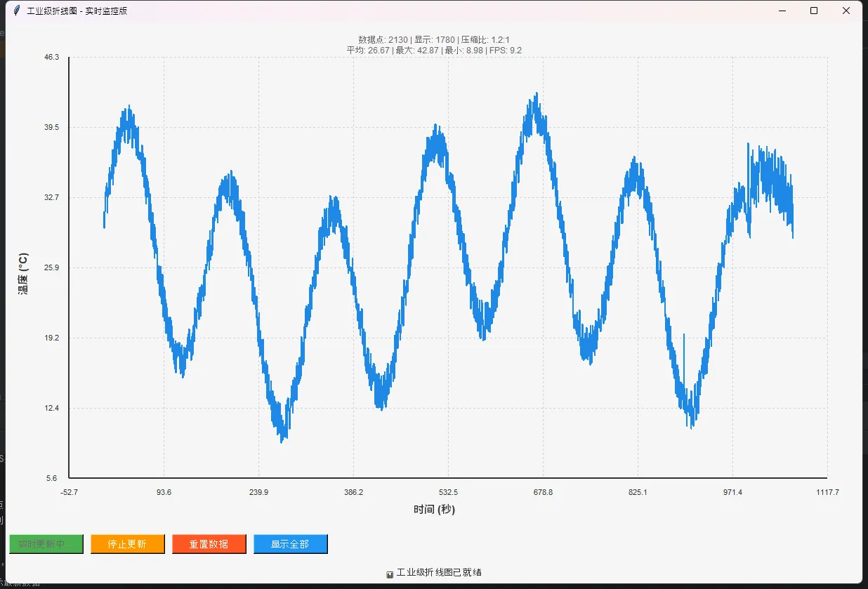Viewport: 868px width, 589px height.
Task: Click the feather app icon in title bar
Action: click(x=16, y=11)
